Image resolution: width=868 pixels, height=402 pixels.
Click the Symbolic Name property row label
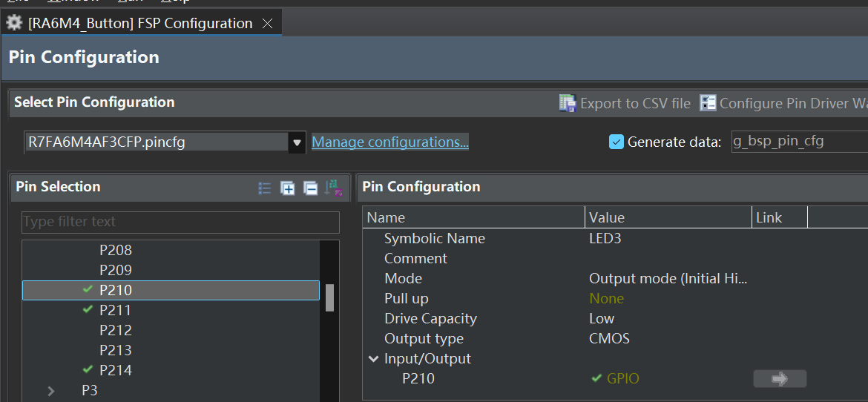tap(435, 239)
